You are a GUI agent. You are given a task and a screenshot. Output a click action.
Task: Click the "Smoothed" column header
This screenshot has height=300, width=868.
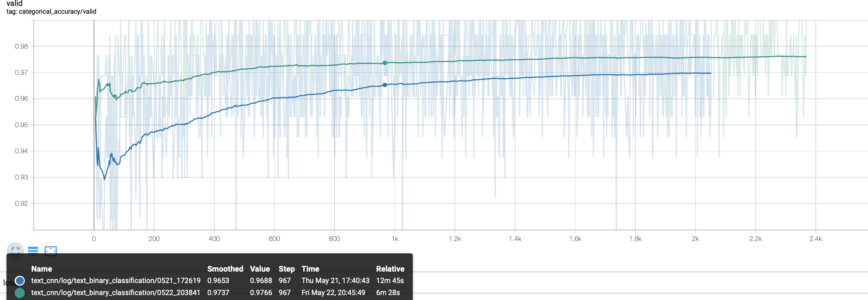pos(225,269)
